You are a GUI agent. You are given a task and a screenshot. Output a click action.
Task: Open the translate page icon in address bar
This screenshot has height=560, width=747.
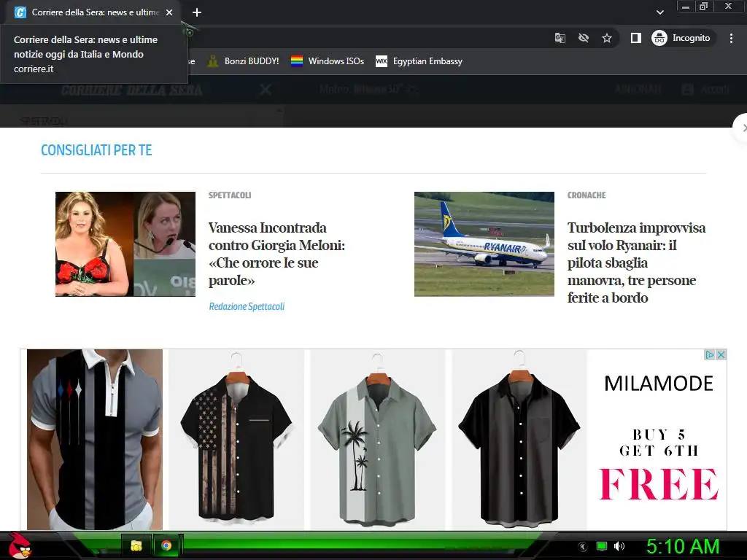[560, 38]
